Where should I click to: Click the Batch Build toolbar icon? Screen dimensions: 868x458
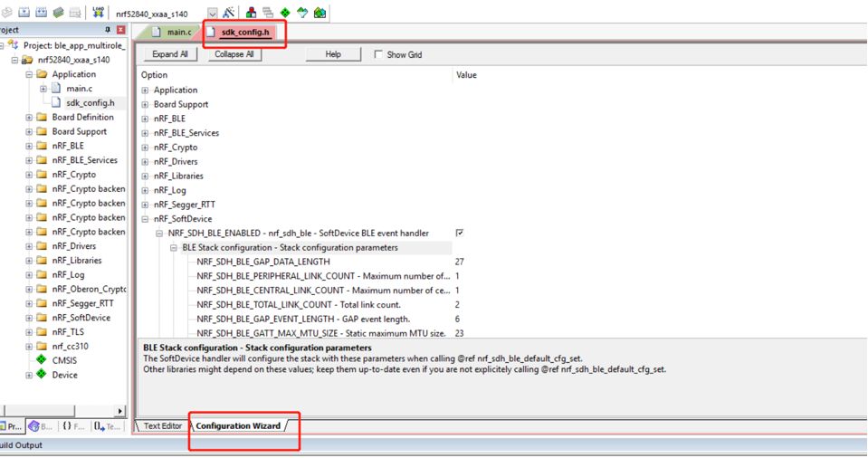click(58, 13)
